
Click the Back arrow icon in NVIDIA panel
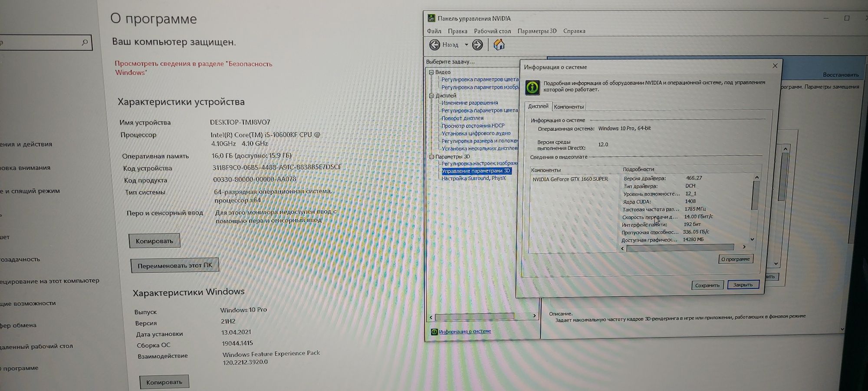[434, 45]
